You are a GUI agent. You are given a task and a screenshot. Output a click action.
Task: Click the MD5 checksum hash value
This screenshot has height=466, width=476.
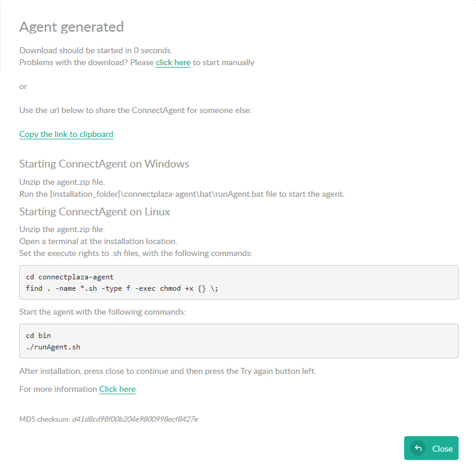pyautogui.click(x=135, y=419)
